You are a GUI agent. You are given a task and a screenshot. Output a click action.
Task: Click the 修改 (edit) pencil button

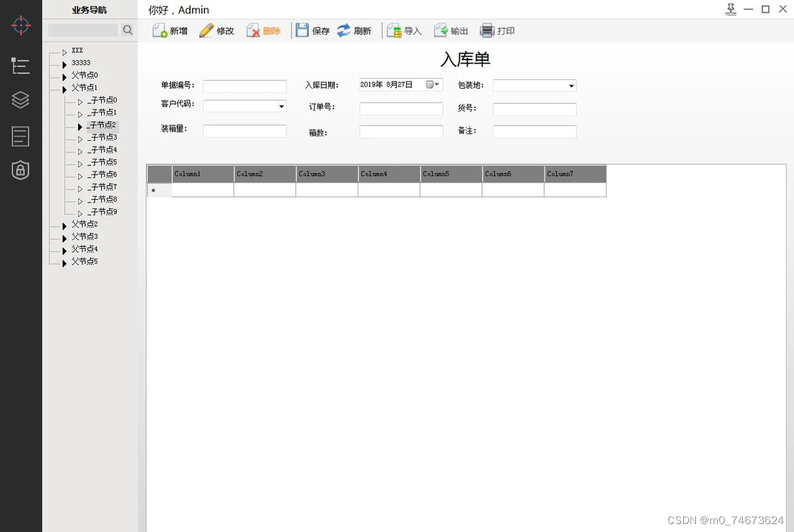coord(217,31)
